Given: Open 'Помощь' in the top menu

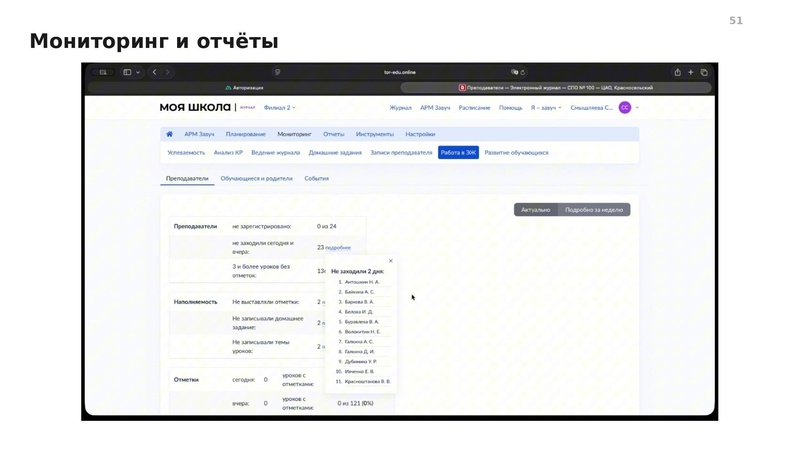Looking at the screenshot, I should point(511,108).
